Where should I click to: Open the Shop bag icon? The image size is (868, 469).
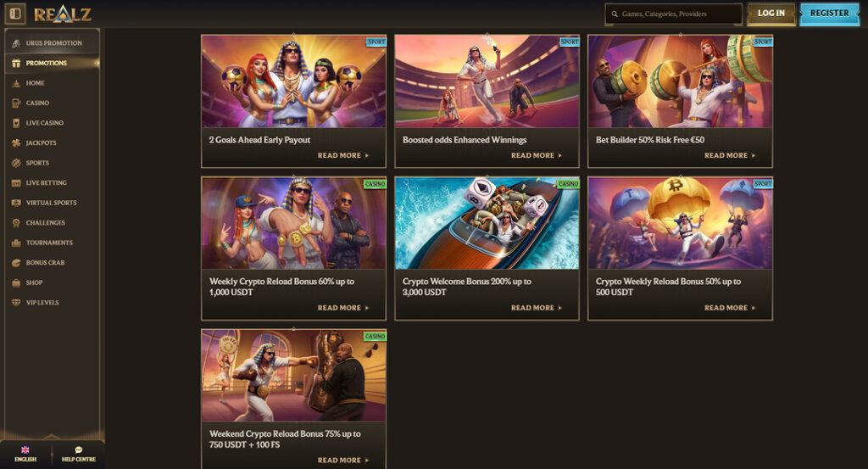(x=16, y=282)
